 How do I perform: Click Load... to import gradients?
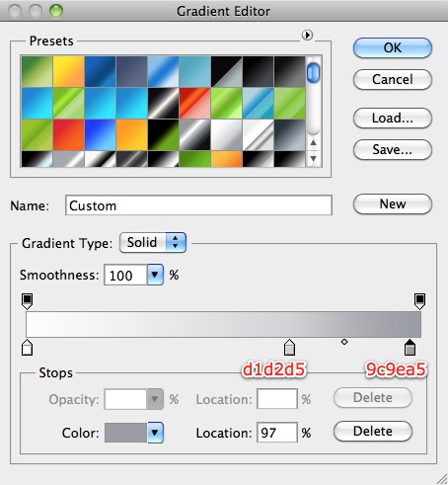click(393, 118)
